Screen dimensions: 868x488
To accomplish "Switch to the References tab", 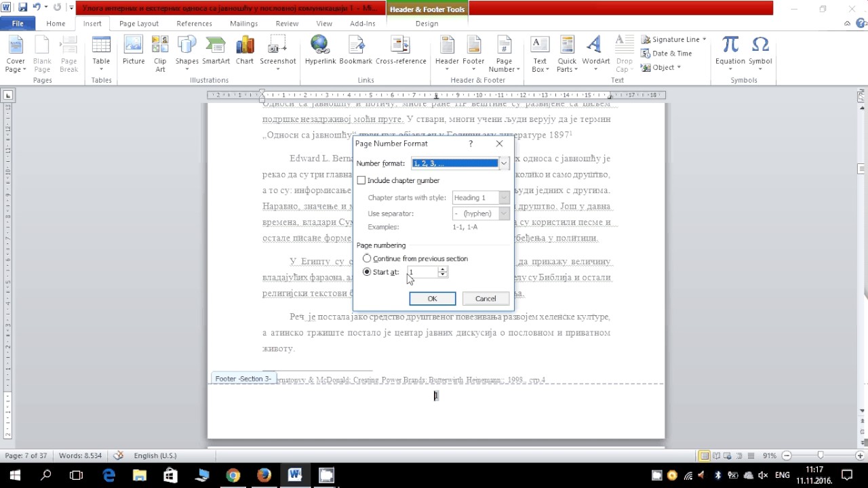I will coord(195,23).
